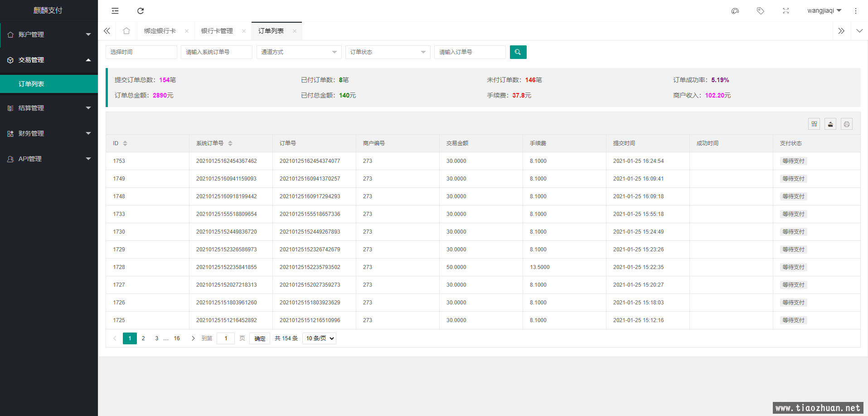Click submit time 2021-01-25 15:55:18
The width and height of the screenshot is (868, 416).
639,214
